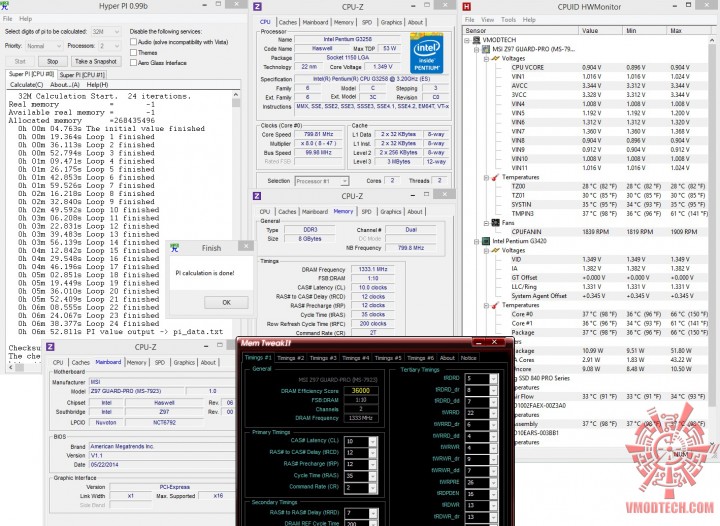Click the Finish dialog's pi icon

click(x=174, y=248)
